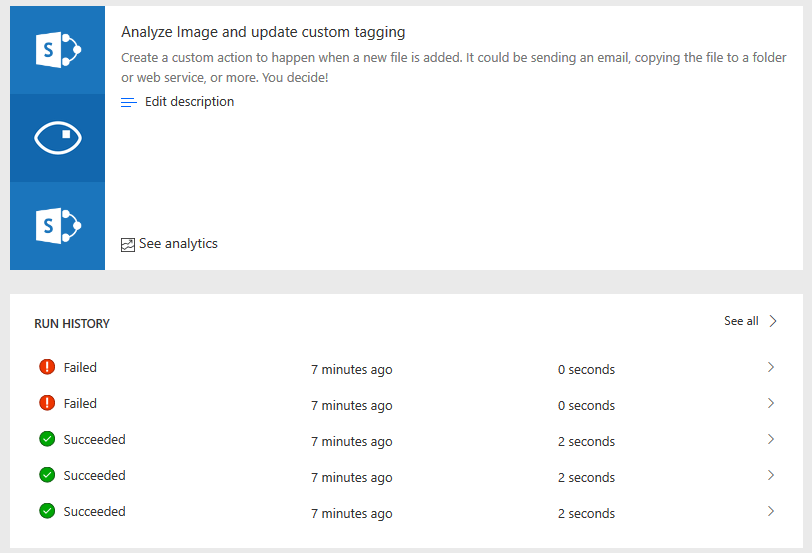The width and height of the screenshot is (812, 553).
Task: Click the See analytics chart icon
Action: click(127, 244)
